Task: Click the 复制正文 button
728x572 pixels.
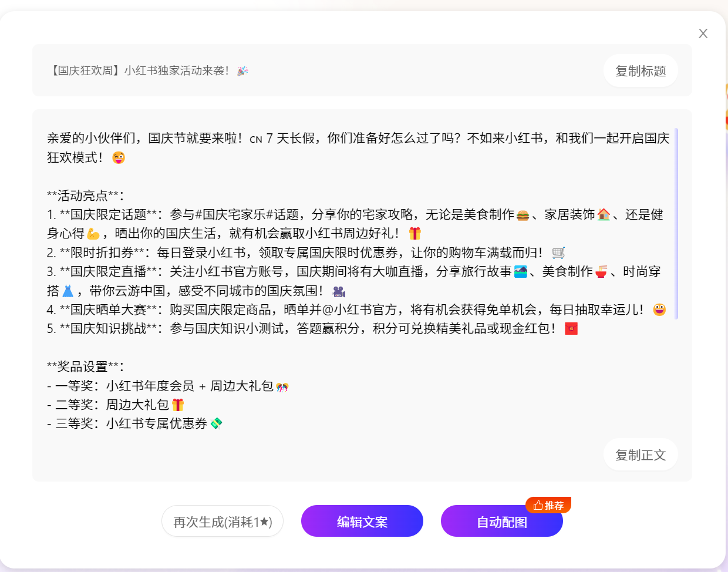Action: (640, 455)
